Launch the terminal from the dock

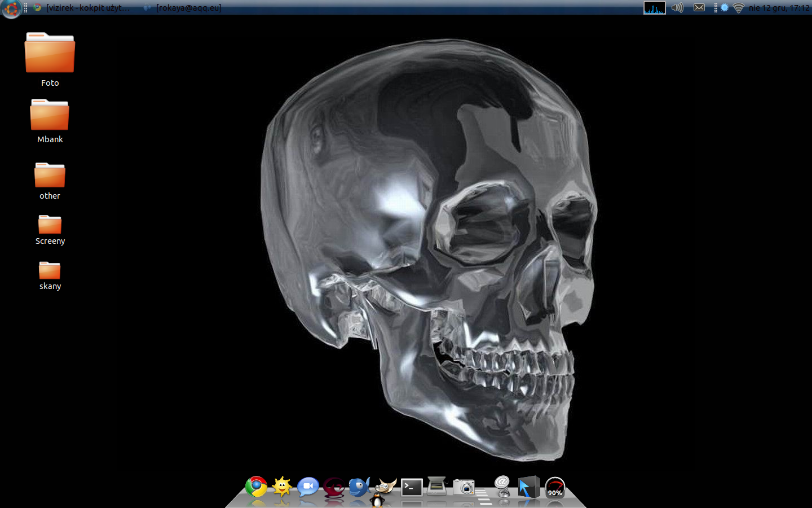pos(412,487)
